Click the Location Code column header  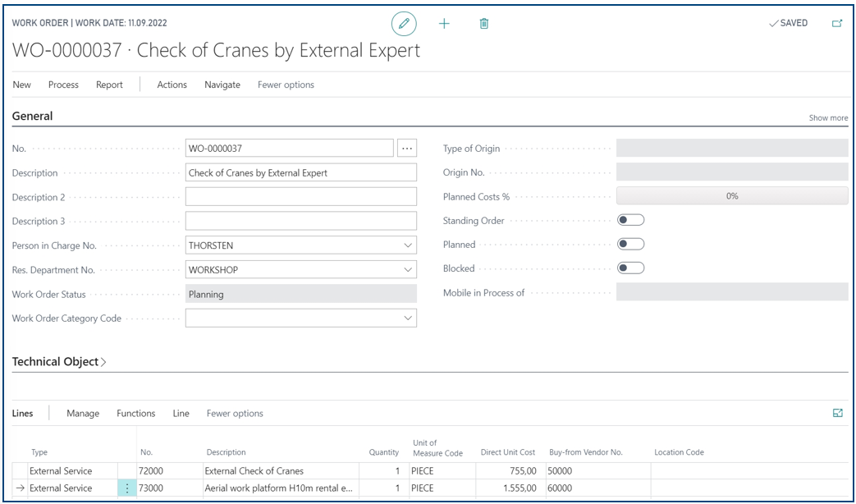[x=679, y=452]
